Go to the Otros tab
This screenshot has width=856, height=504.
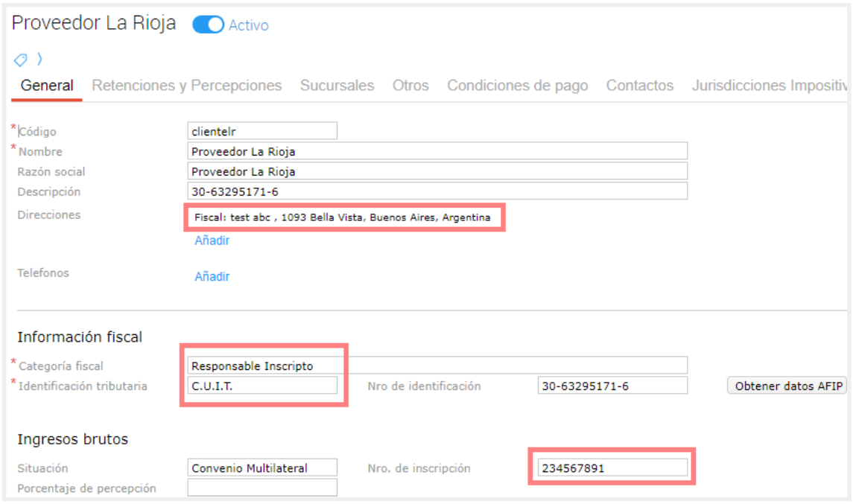coord(410,86)
